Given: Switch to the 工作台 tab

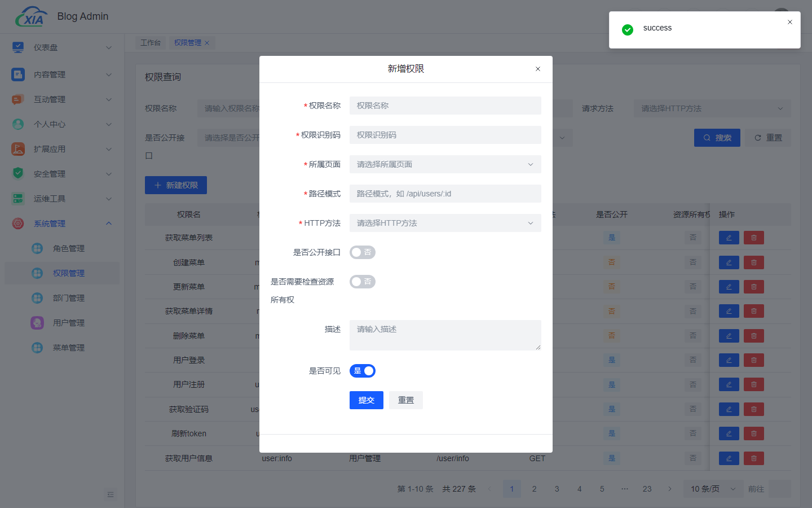Looking at the screenshot, I should [151, 43].
